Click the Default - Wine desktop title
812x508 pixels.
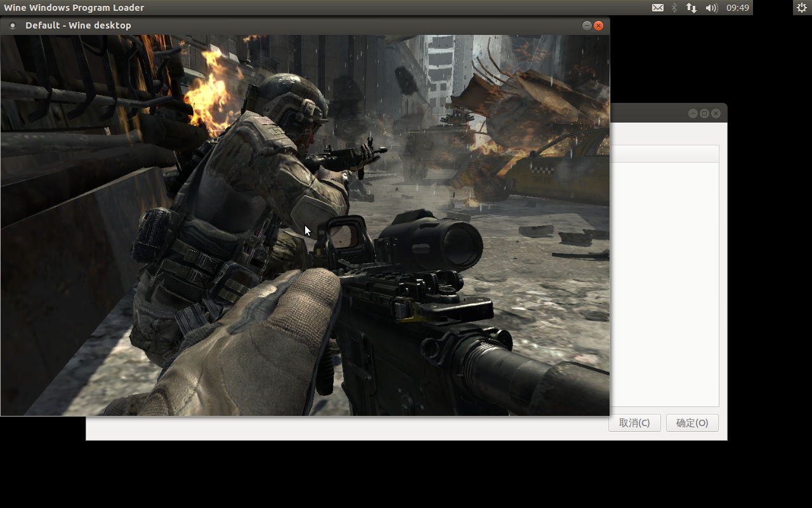click(78, 25)
